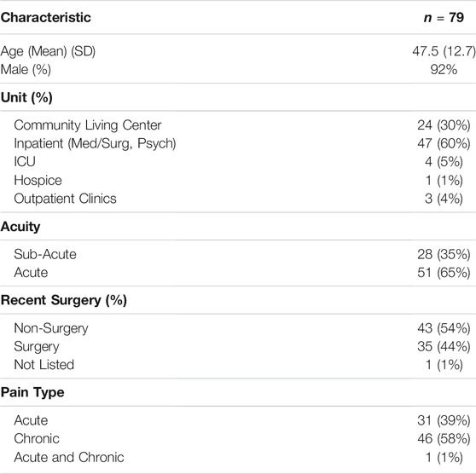Viewport: 476px width, 474px height.
Task: Click the Recent Surgery (%) heading
Action: (64, 300)
